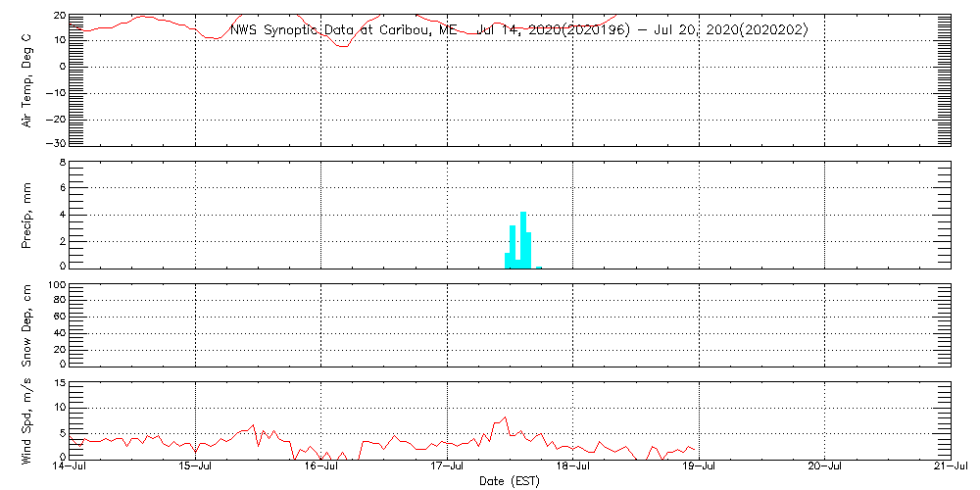The image size is (980, 490).
Task: Select the 16-Jul date tick label
Action: [x=321, y=467]
